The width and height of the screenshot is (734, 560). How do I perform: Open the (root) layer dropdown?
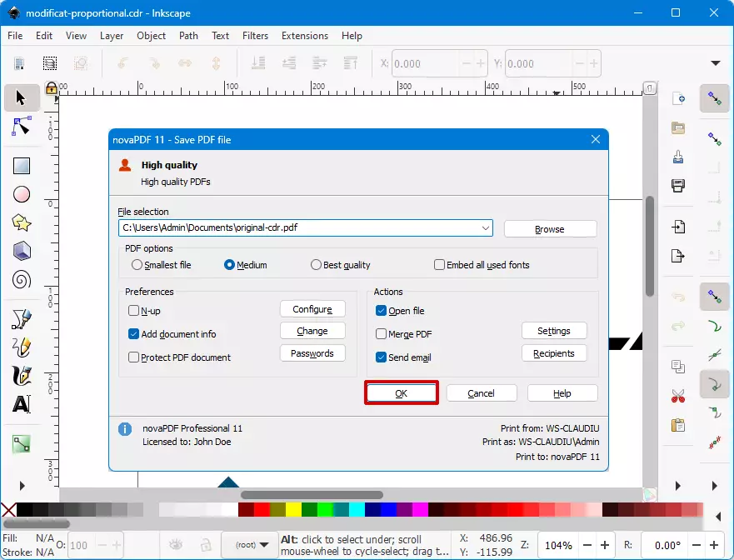coord(252,545)
